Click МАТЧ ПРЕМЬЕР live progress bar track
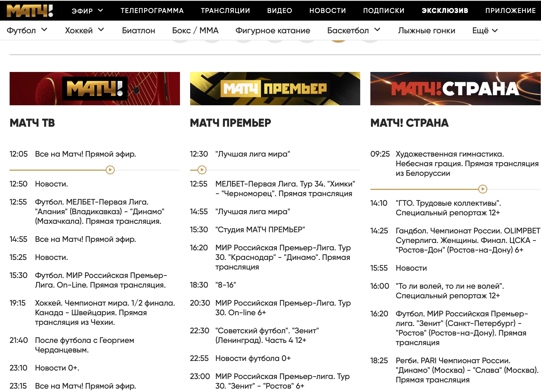541x392 pixels. pos(275,170)
